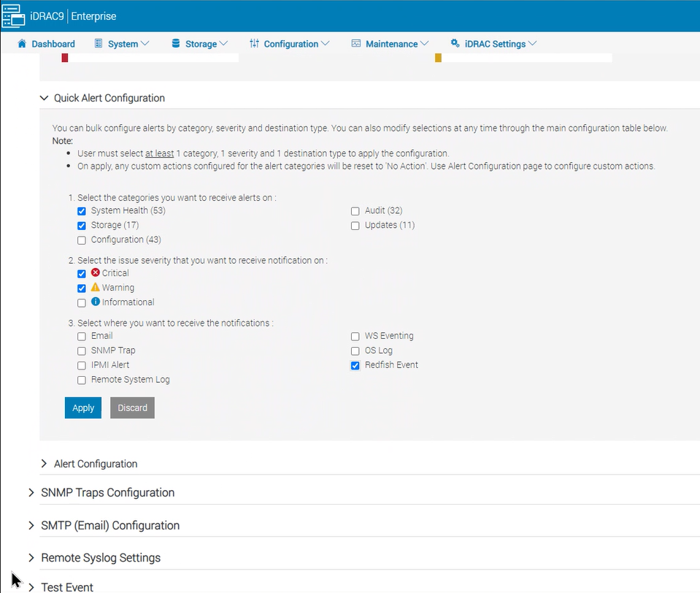The image size is (700, 593).
Task: Click the Discard button
Action: click(132, 408)
